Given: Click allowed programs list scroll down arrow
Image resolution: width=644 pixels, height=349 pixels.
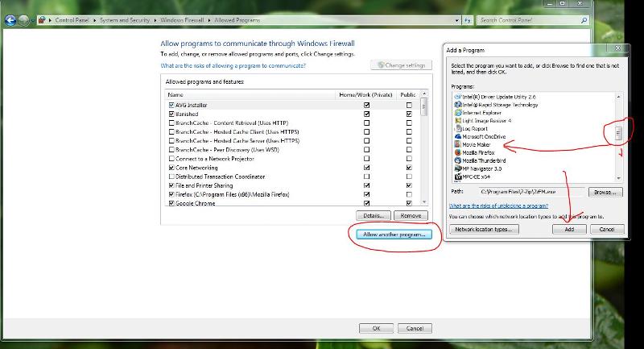Looking at the screenshot, I should 424,202.
